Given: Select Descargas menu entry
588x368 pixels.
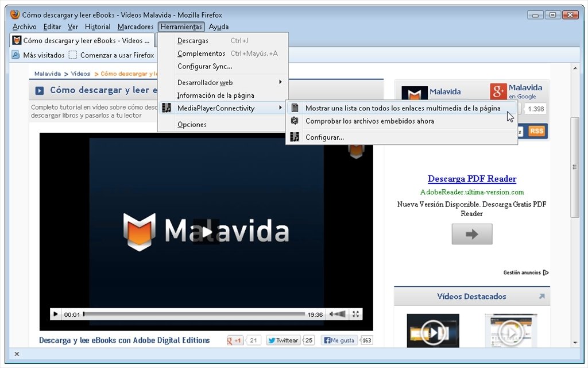Looking at the screenshot, I should (x=223, y=41).
